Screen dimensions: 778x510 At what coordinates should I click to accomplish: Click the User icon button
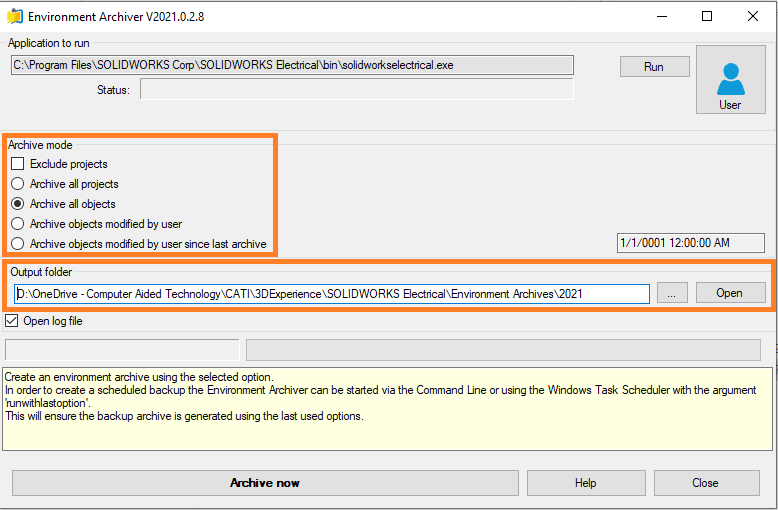(730, 80)
